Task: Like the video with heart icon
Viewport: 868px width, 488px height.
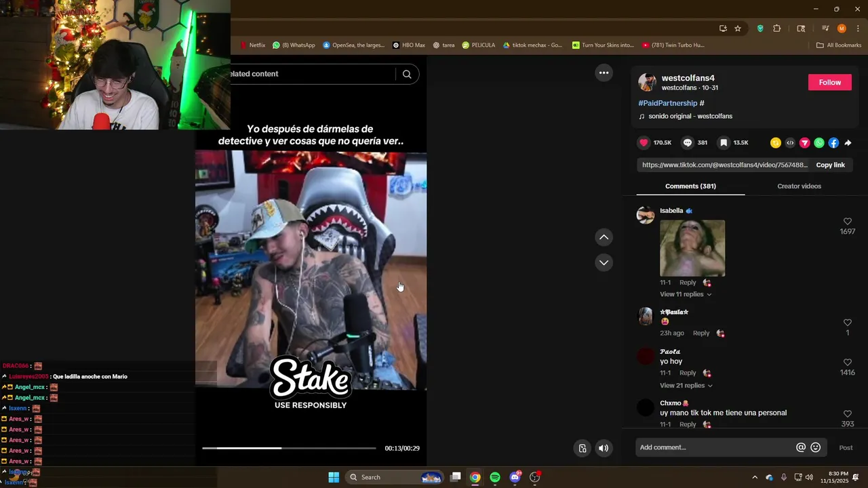Action: (644, 143)
